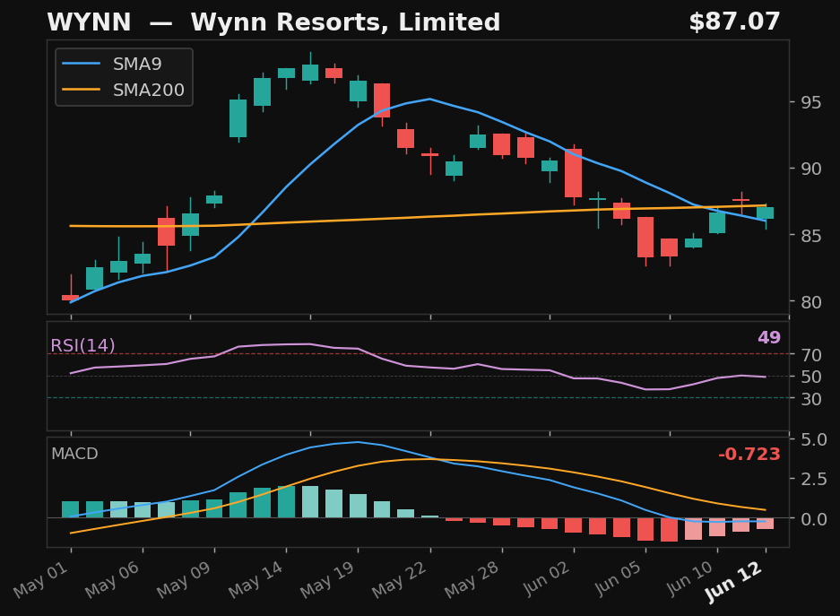The height and width of the screenshot is (616, 840).
Task: Click the first red candlestick on May 01
Action: click(71, 298)
